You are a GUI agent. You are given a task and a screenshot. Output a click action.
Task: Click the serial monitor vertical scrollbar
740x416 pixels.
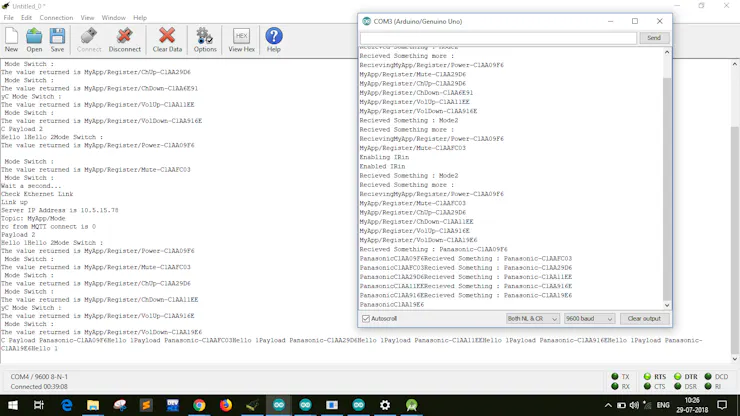667,178
